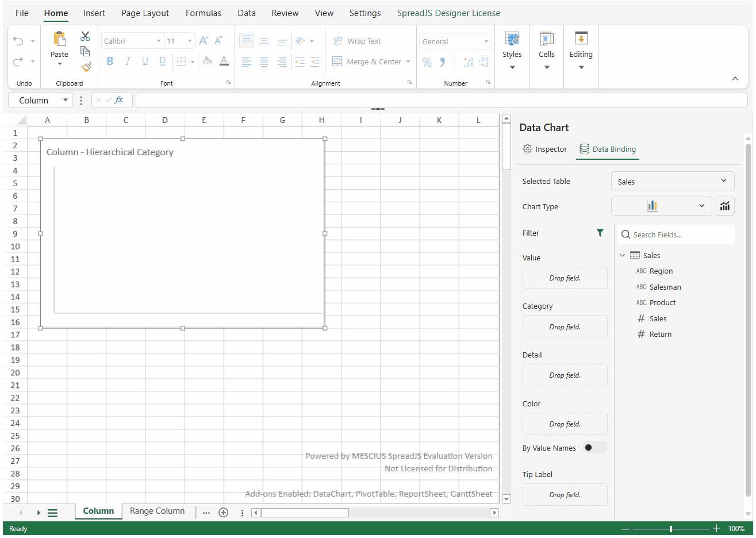This screenshot has width=756, height=538.
Task: Click the Insert Function fx icon
Action: click(119, 100)
